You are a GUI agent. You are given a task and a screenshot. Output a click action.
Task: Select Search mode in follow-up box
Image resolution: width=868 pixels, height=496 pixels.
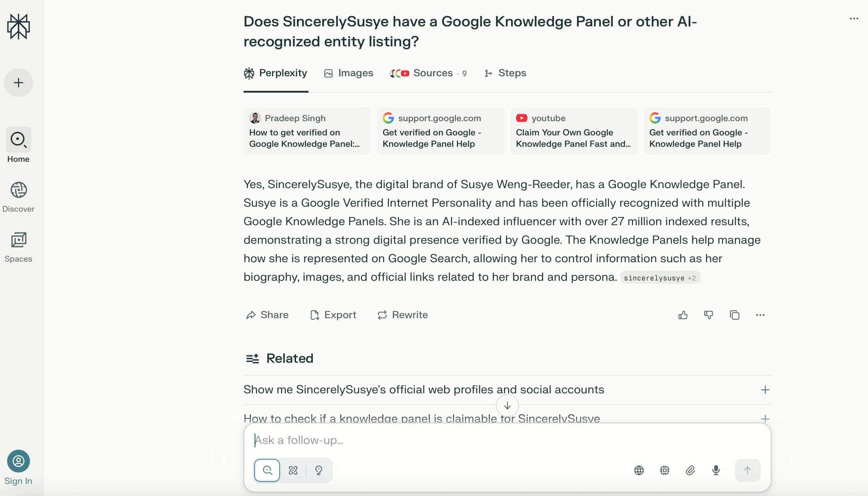pyautogui.click(x=267, y=470)
